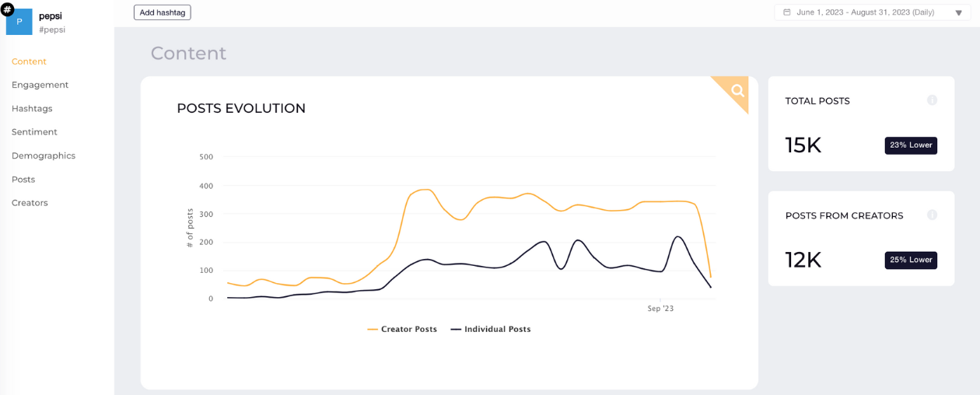Click the calendar icon in date range box

[x=787, y=12]
